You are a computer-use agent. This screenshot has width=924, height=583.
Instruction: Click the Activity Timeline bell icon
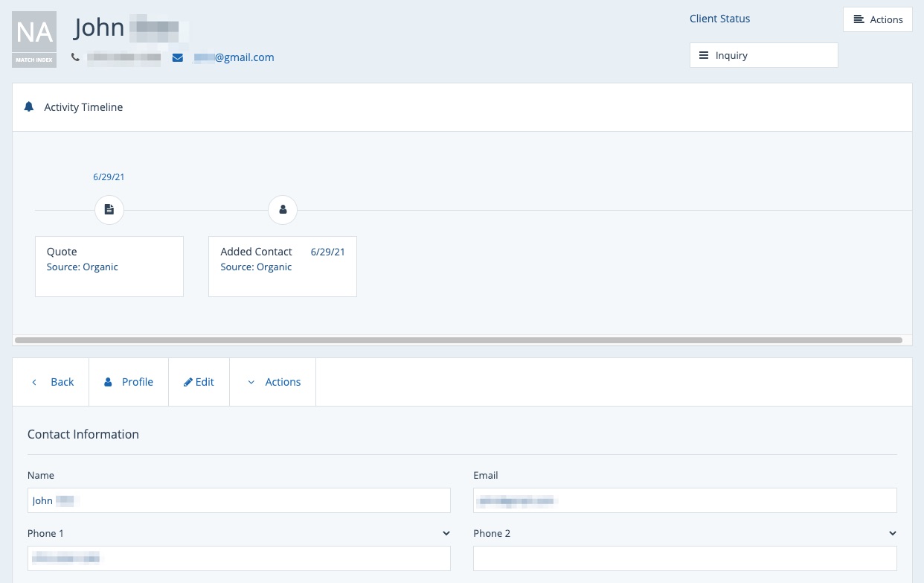(29, 107)
